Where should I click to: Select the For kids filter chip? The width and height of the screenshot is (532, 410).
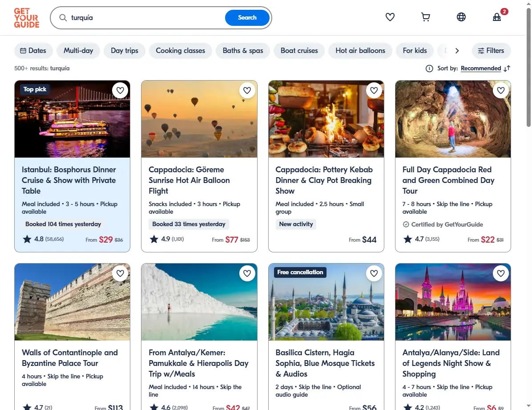coord(415,51)
